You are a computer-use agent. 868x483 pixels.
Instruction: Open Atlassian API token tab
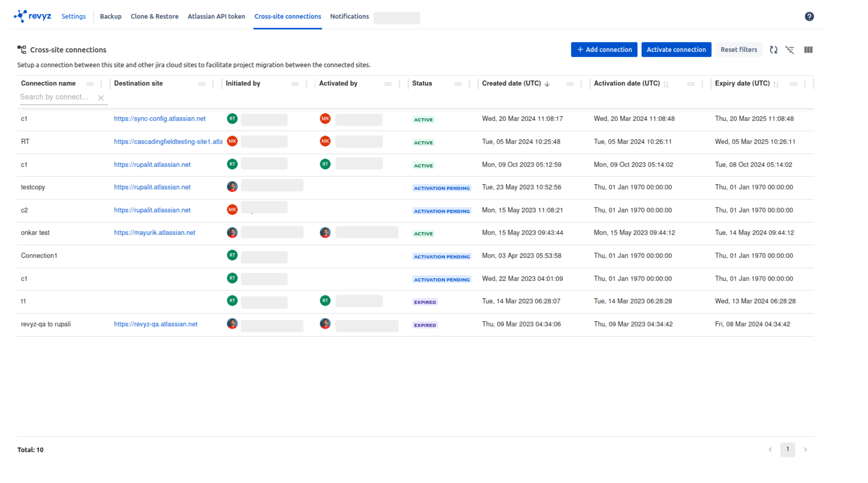(216, 16)
